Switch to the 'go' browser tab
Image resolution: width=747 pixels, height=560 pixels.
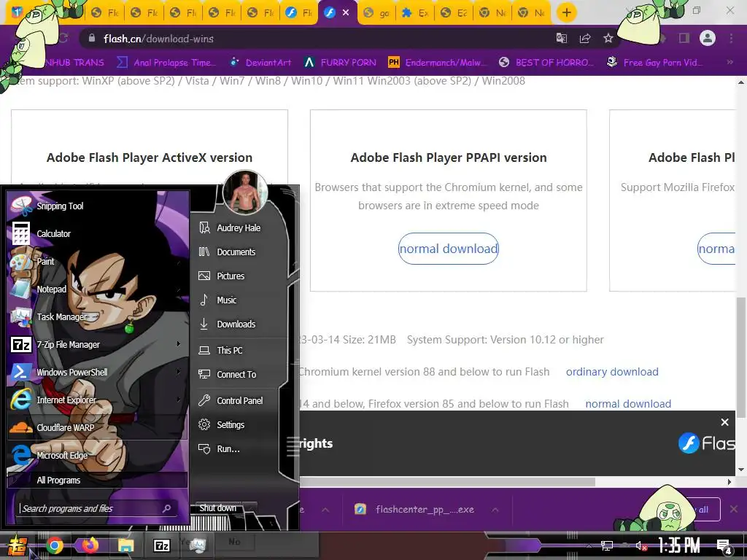pyautogui.click(x=376, y=13)
